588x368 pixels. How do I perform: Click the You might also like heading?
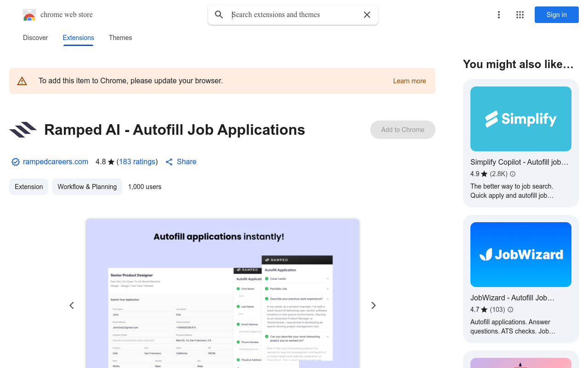(518, 64)
